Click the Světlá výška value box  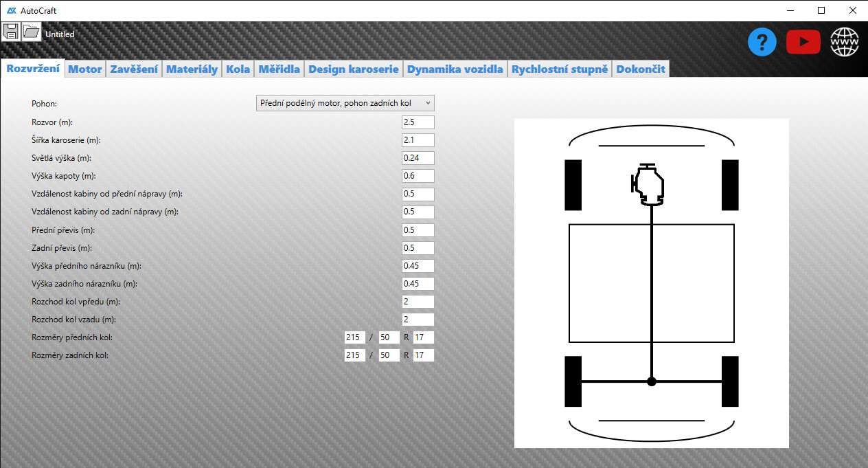[x=418, y=158]
